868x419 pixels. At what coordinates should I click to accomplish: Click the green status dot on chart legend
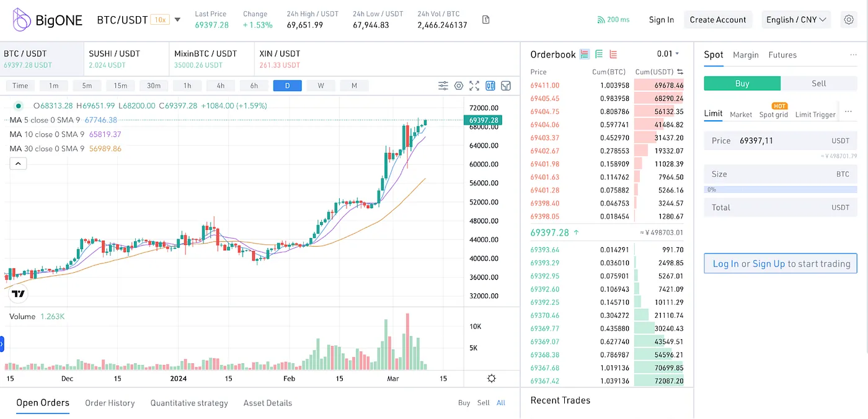point(19,106)
